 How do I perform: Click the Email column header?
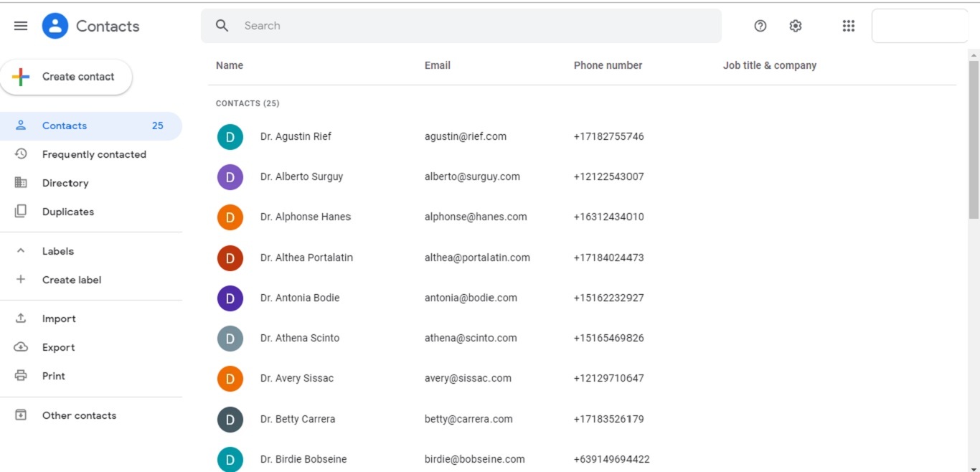(x=438, y=65)
